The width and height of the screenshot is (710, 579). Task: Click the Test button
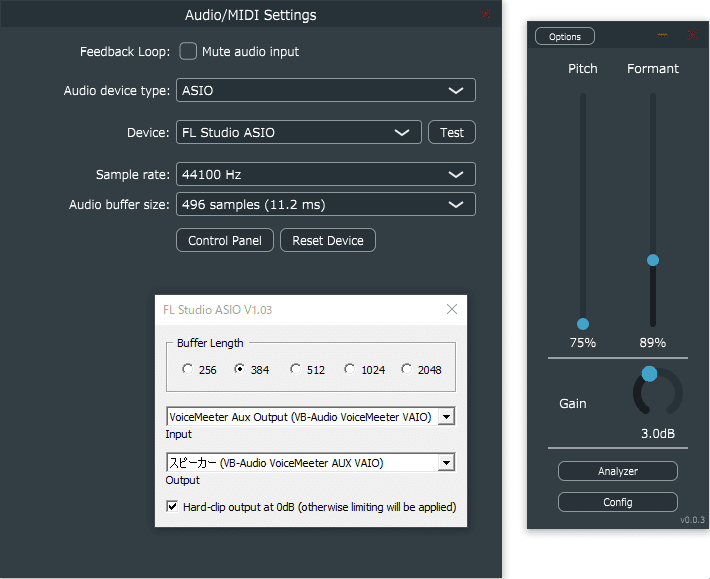[x=451, y=132]
